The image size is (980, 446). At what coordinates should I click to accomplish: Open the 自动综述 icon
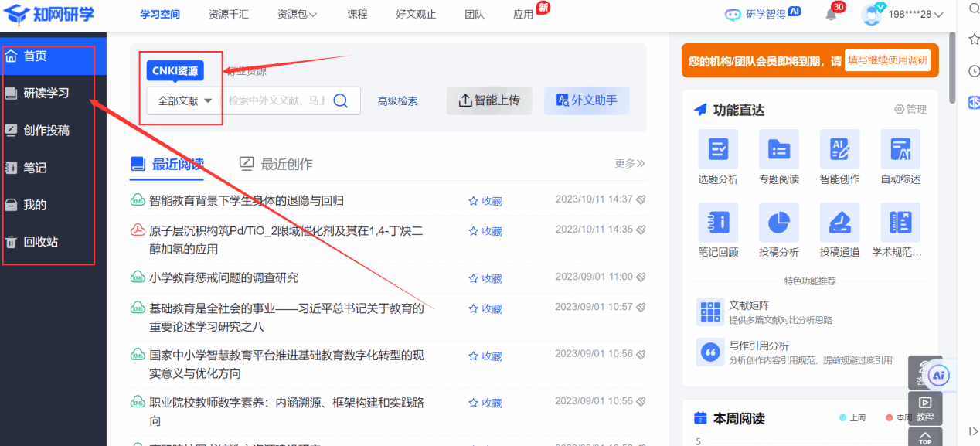(x=900, y=148)
